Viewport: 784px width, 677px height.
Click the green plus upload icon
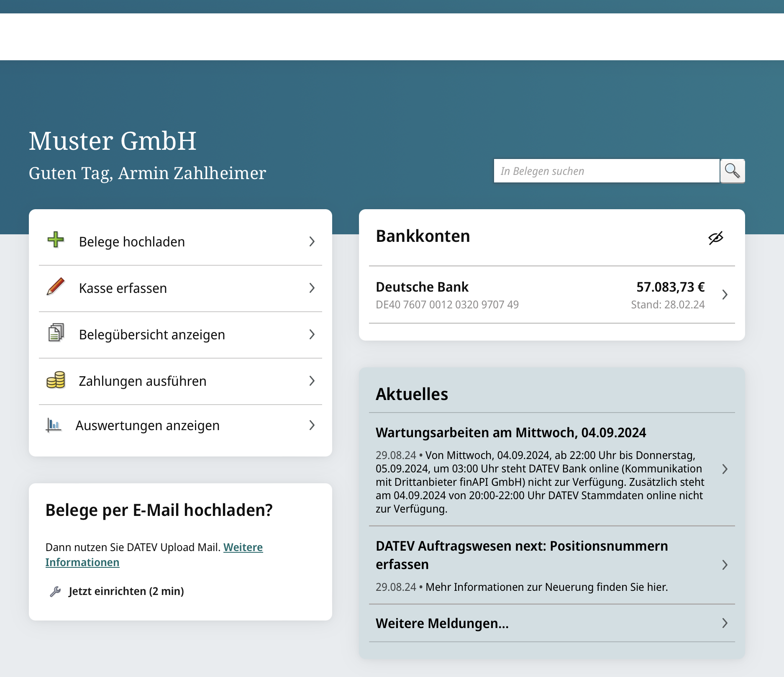click(56, 240)
